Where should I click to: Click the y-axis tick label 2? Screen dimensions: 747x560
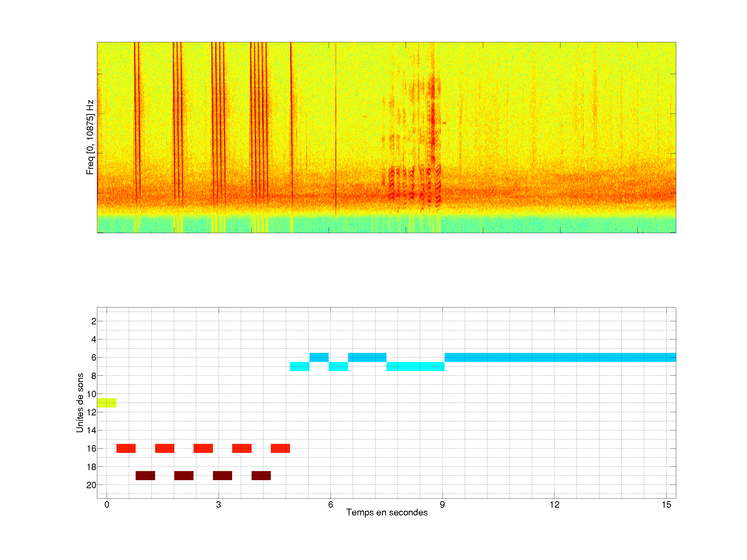[94, 321]
